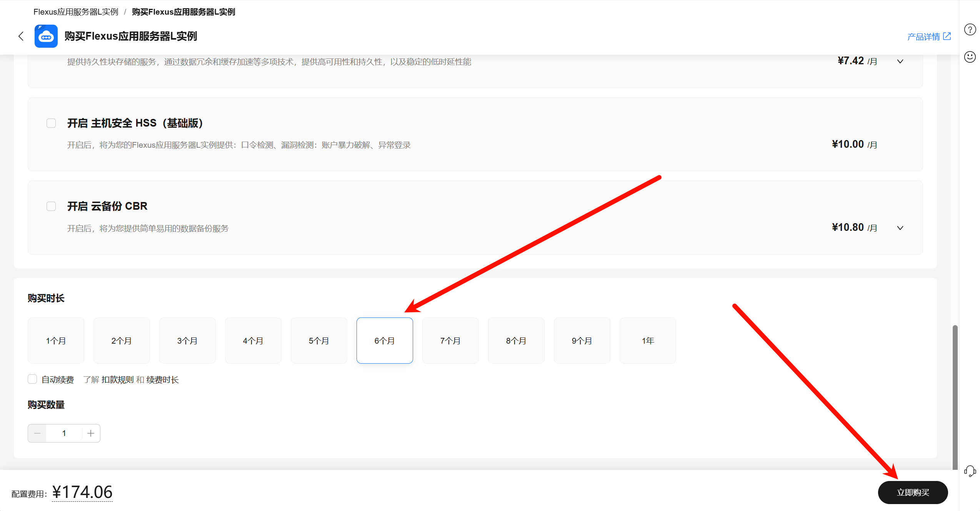Click the plus icon to increase quantity

pyautogui.click(x=91, y=433)
